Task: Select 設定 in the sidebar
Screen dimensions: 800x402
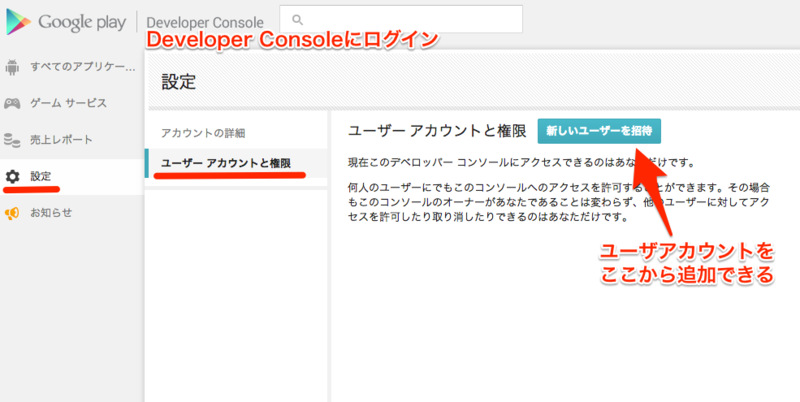Action: point(40,177)
